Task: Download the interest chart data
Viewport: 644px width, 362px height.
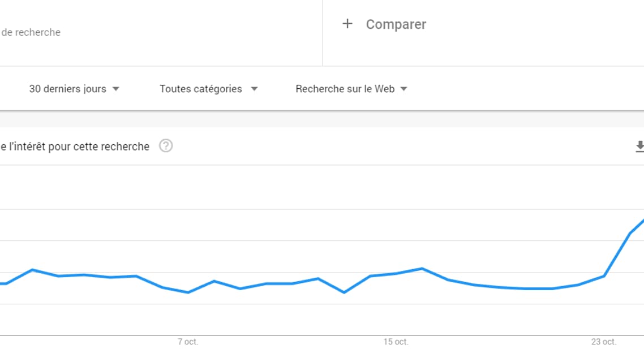Action: click(639, 146)
